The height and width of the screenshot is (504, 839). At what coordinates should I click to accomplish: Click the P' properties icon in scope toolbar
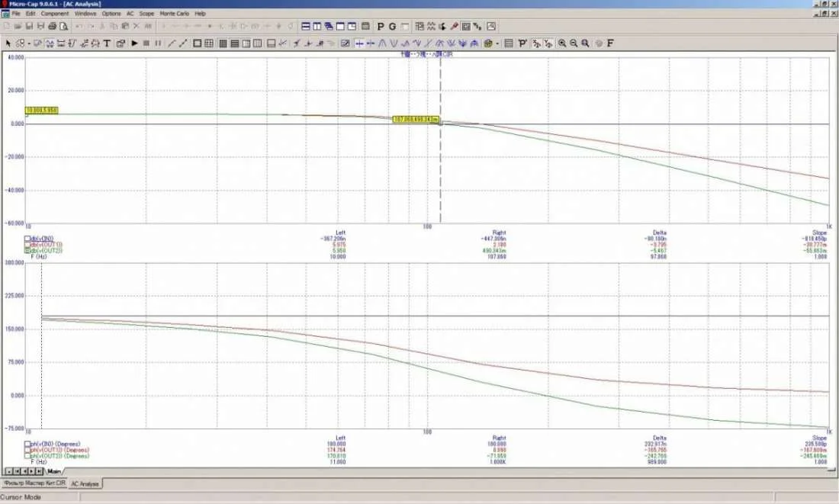tap(522, 43)
